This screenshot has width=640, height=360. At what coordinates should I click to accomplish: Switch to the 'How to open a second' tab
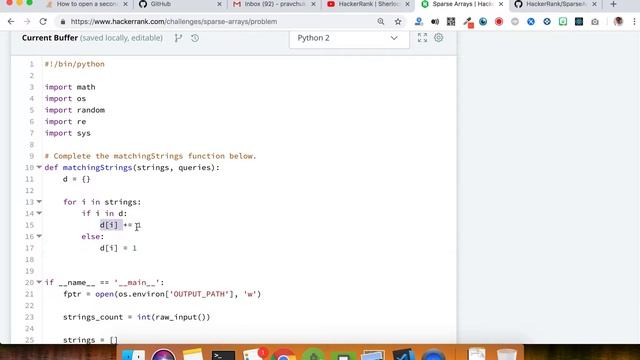(x=87, y=4)
